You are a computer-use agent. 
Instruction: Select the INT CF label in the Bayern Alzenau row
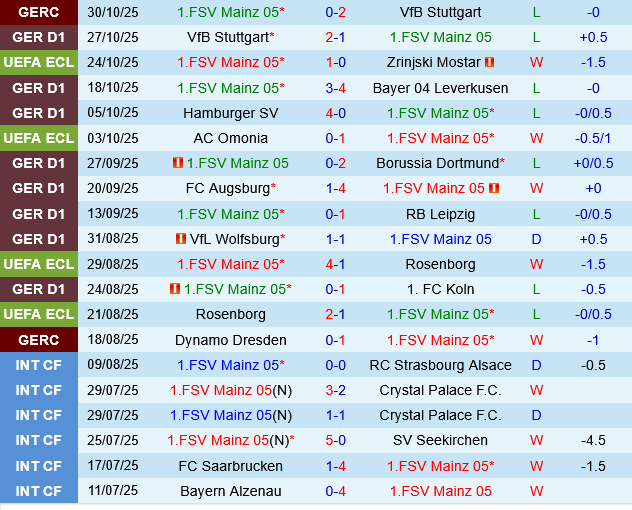[39, 491]
